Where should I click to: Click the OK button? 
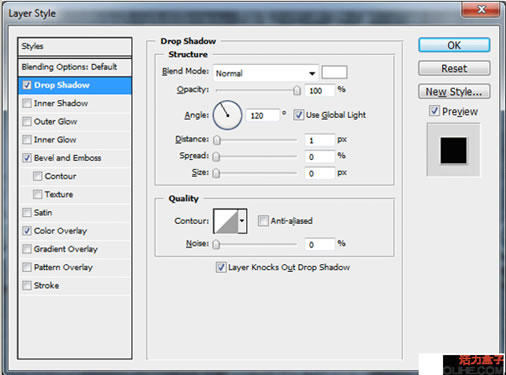click(x=454, y=45)
